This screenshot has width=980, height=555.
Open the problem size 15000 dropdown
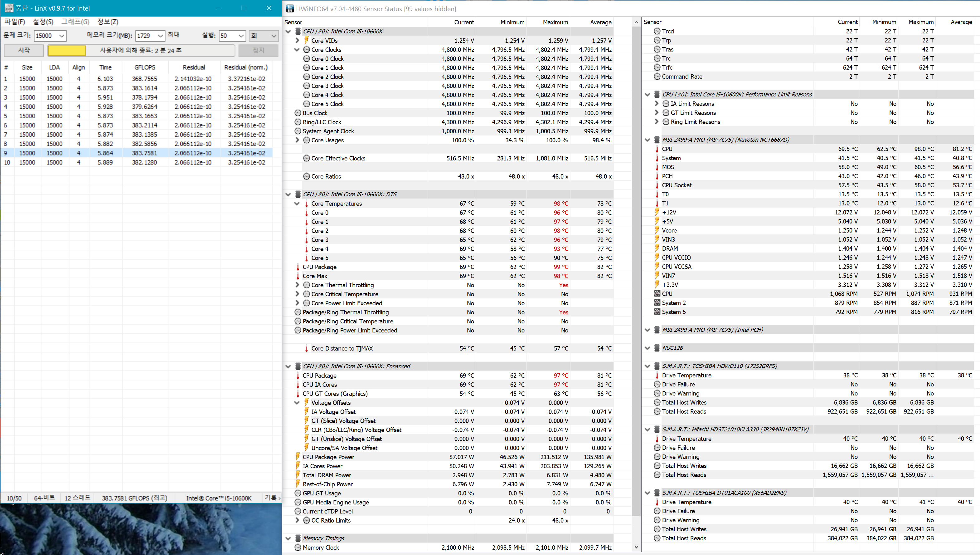pos(61,36)
